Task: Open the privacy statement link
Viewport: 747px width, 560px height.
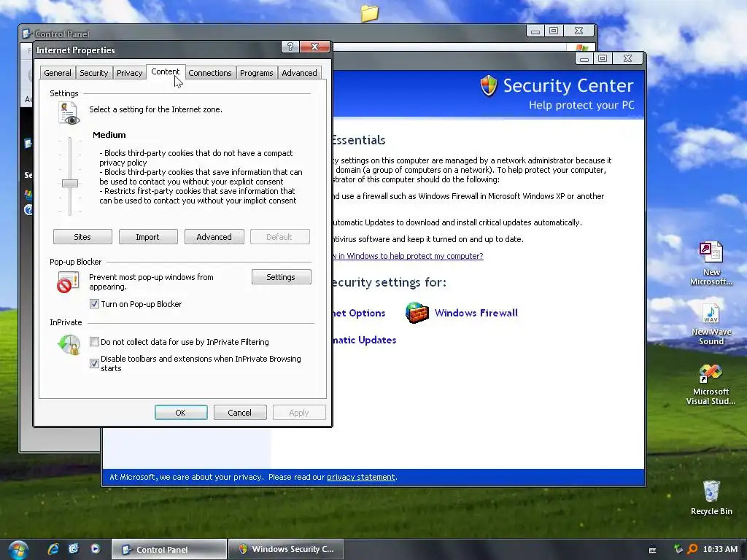Action: 361,477
